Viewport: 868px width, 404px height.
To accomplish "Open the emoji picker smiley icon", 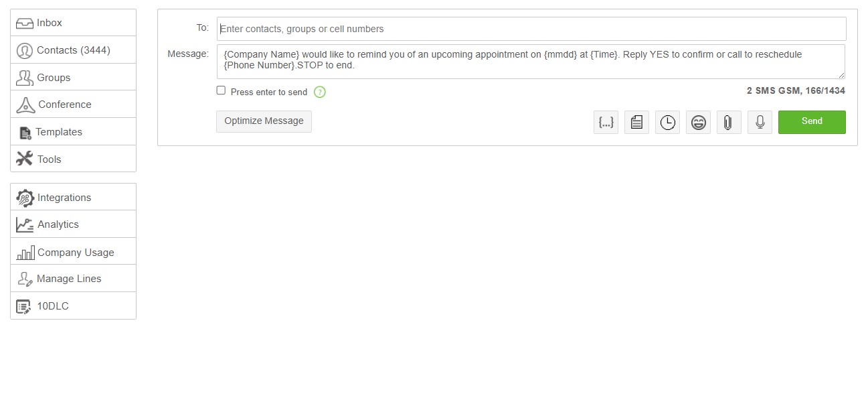I will click(698, 123).
